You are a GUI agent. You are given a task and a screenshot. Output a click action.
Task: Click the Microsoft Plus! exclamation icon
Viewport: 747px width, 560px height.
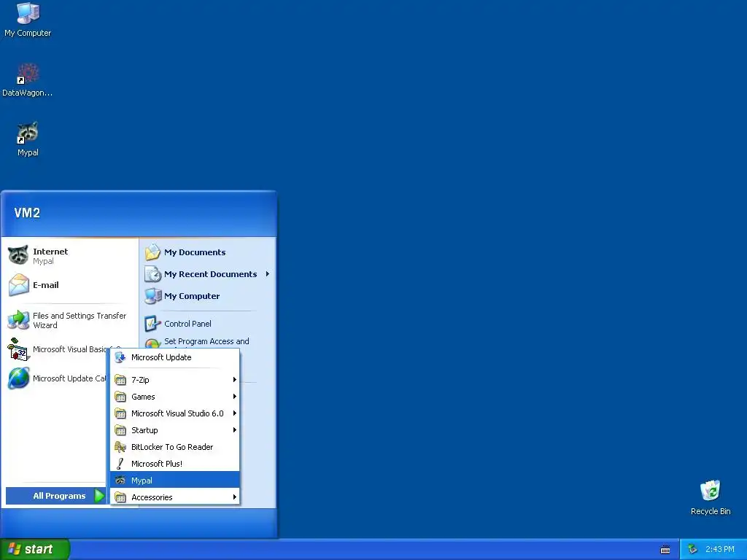[x=120, y=464]
